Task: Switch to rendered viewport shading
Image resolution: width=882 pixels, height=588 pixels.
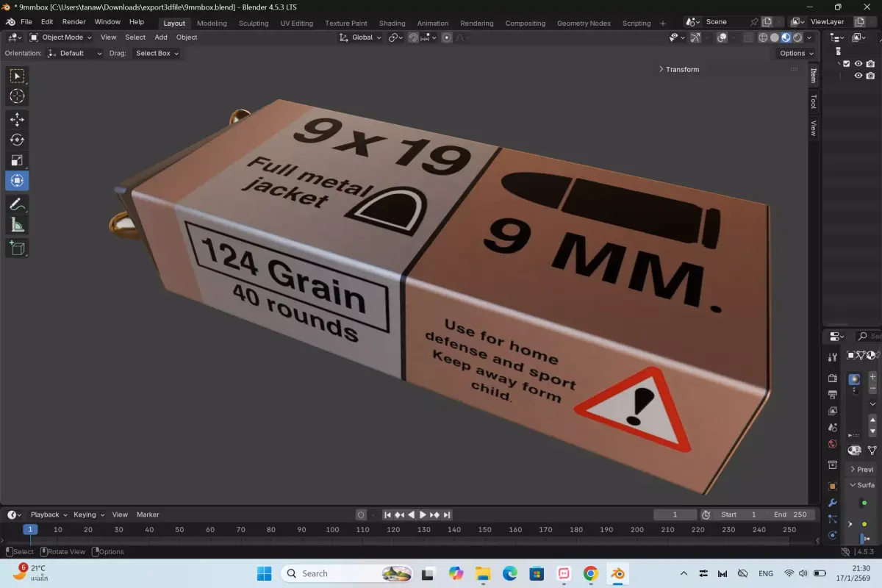Action: click(x=797, y=37)
